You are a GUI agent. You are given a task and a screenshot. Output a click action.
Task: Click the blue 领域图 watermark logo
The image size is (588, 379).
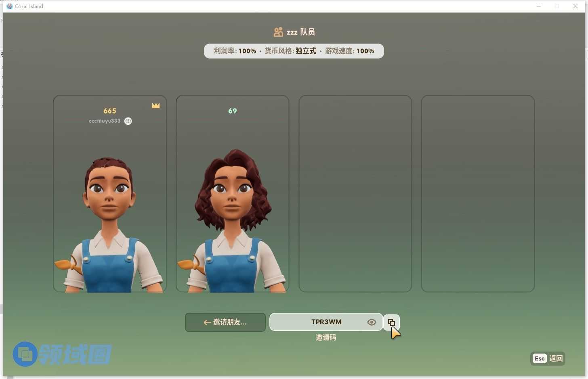coord(25,354)
